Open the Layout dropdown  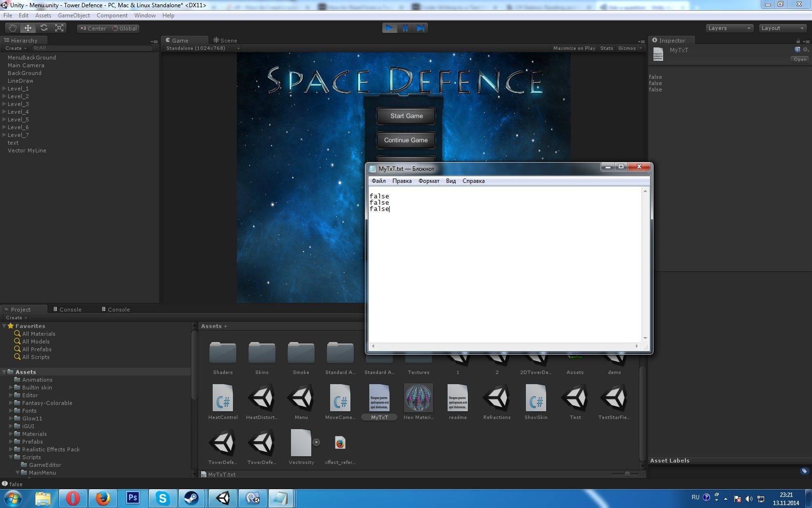782,28
